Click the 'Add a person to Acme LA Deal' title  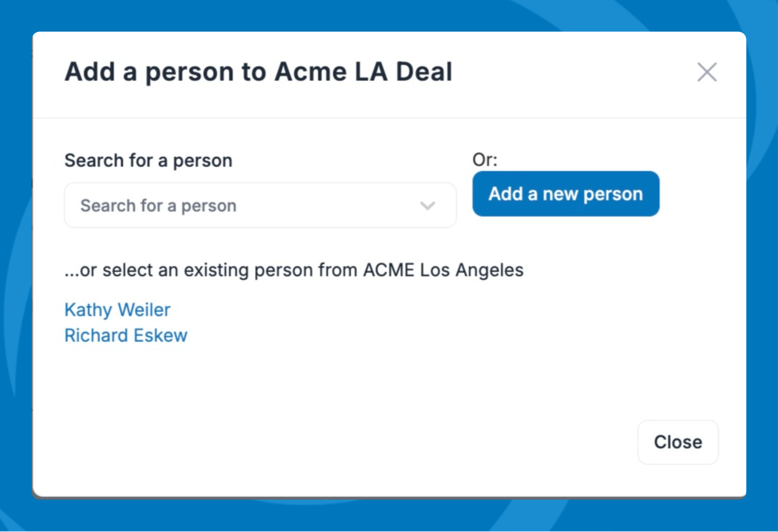pyautogui.click(x=258, y=72)
